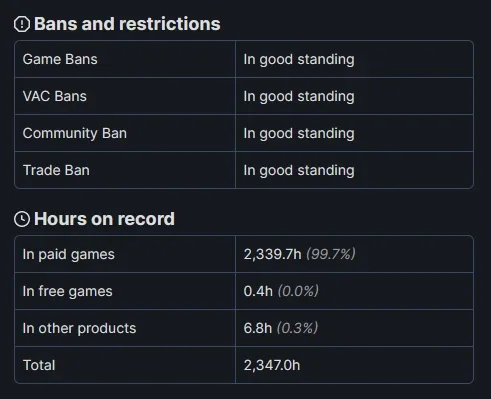
Task: Click the Community Ban row label
Action: 75,133
